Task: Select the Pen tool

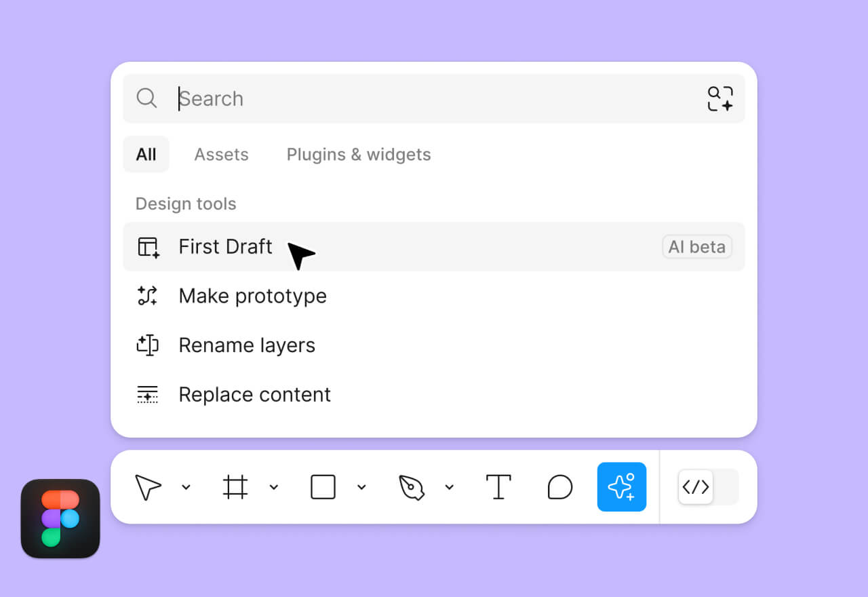Action: (411, 487)
